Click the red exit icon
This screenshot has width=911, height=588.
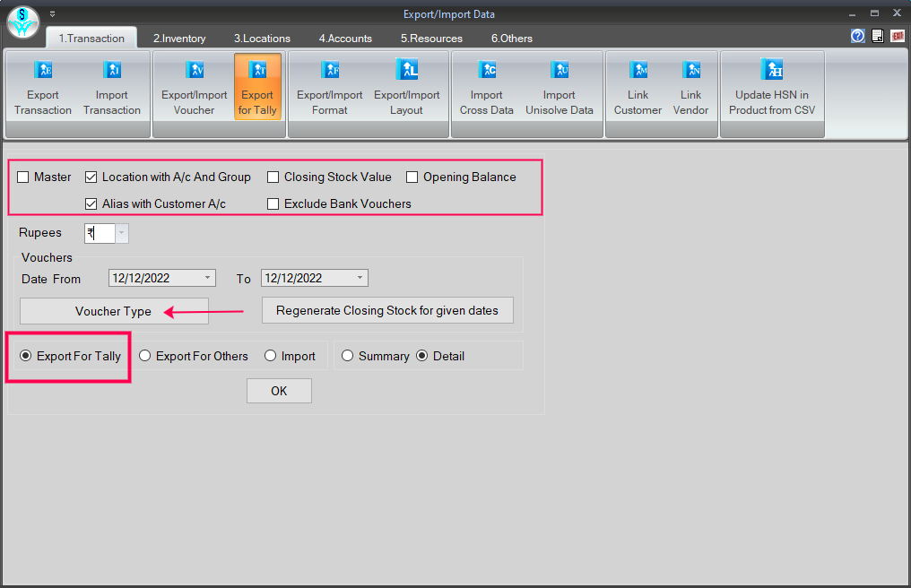click(x=898, y=36)
